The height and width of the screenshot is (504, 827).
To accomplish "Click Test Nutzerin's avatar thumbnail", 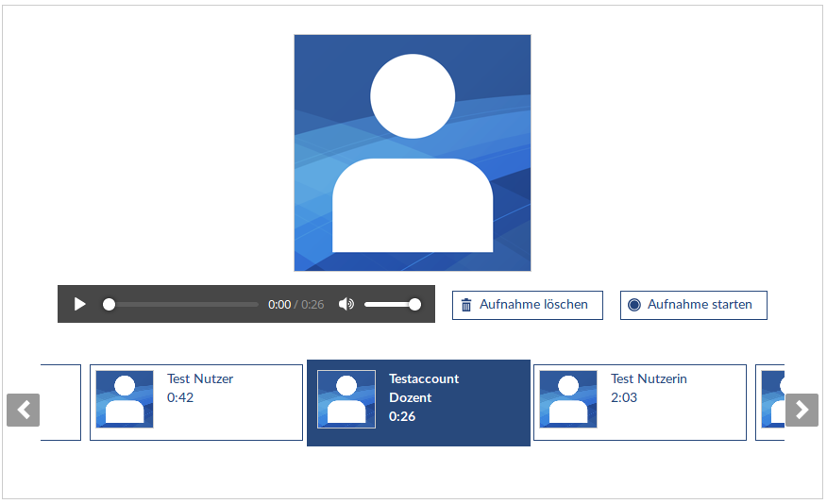I will [x=568, y=399].
